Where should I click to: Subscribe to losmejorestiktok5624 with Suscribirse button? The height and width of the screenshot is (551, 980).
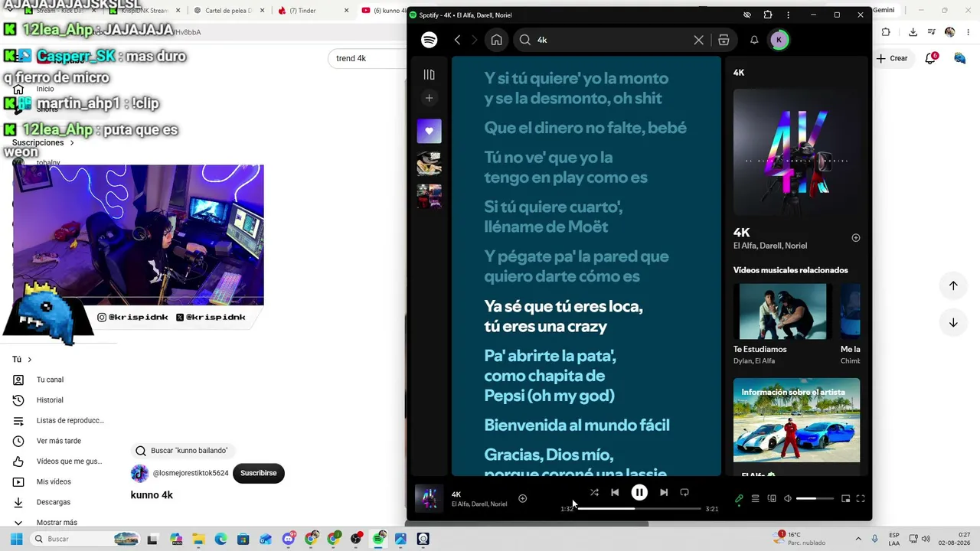259,473
